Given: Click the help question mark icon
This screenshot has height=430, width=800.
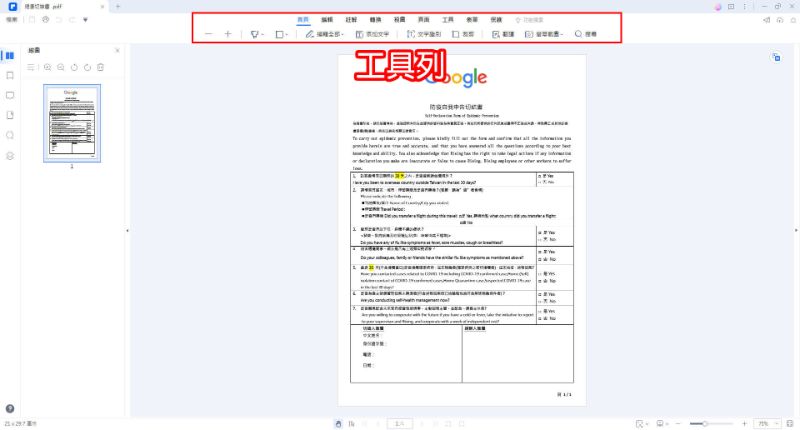Looking at the screenshot, I should click(x=10, y=409).
